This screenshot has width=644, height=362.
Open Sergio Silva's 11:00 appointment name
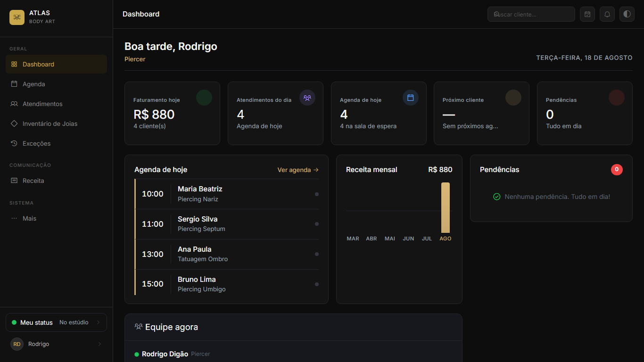[198, 219]
